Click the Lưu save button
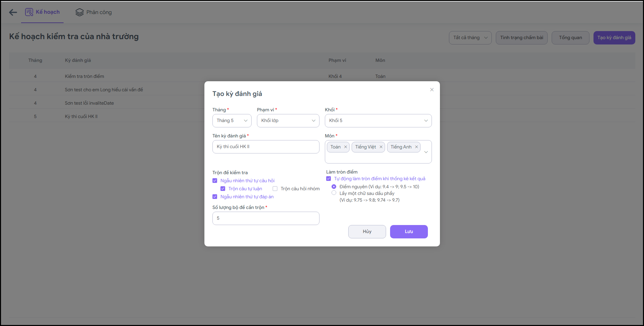The width and height of the screenshot is (644, 326). (409, 232)
